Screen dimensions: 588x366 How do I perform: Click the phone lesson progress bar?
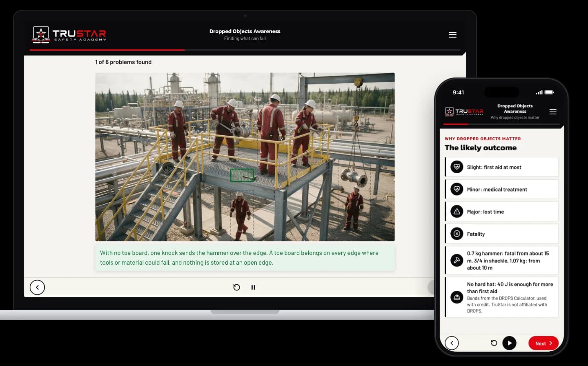click(x=502, y=124)
